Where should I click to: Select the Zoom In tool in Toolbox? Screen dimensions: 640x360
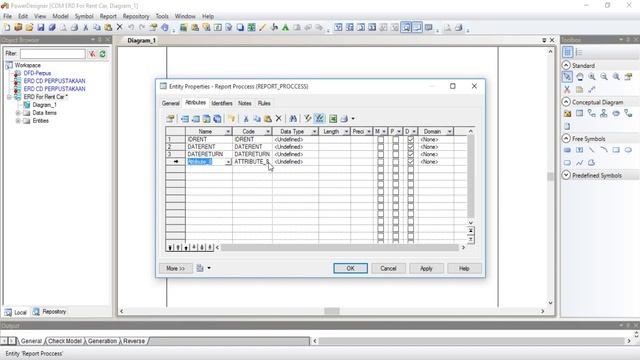(x=592, y=77)
